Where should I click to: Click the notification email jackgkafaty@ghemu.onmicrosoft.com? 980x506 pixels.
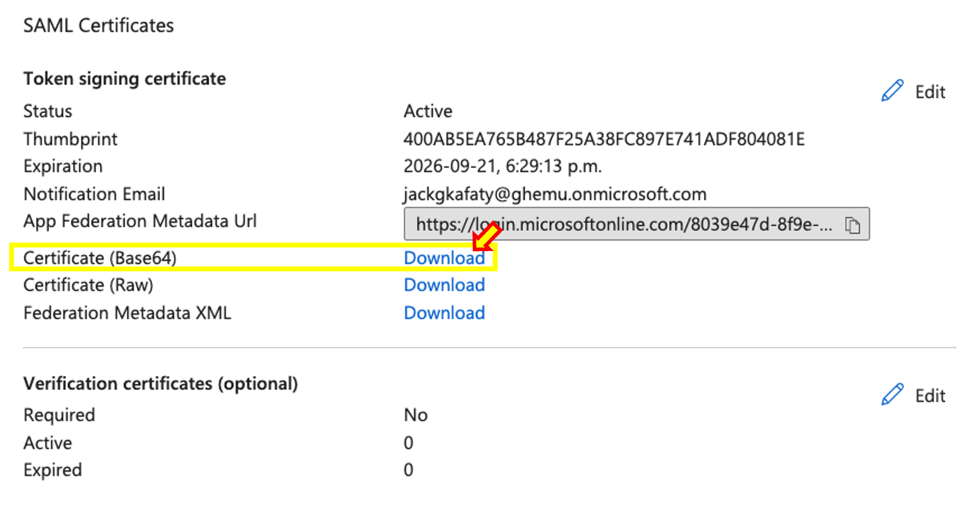point(554,194)
